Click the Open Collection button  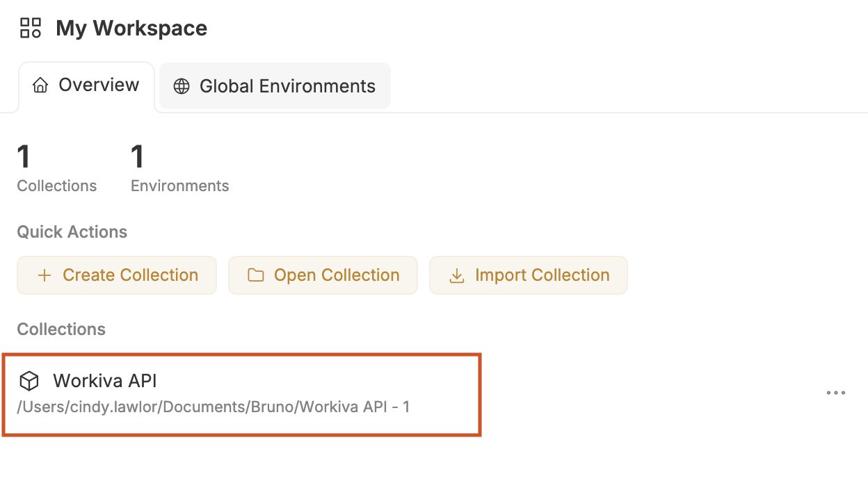pyautogui.click(x=323, y=275)
